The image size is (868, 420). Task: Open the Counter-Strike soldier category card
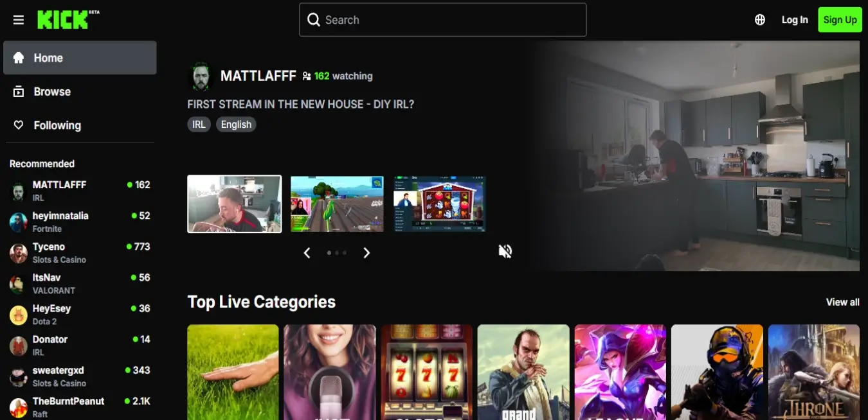pos(717,372)
